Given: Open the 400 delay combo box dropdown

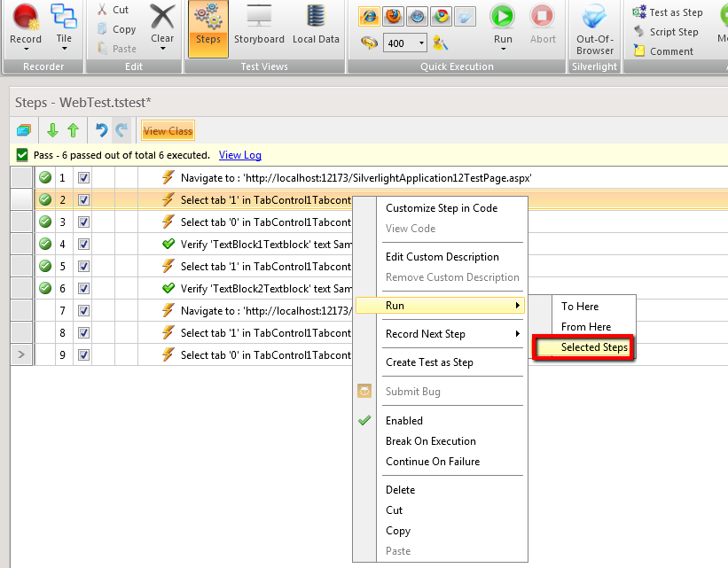Looking at the screenshot, I should (421, 43).
